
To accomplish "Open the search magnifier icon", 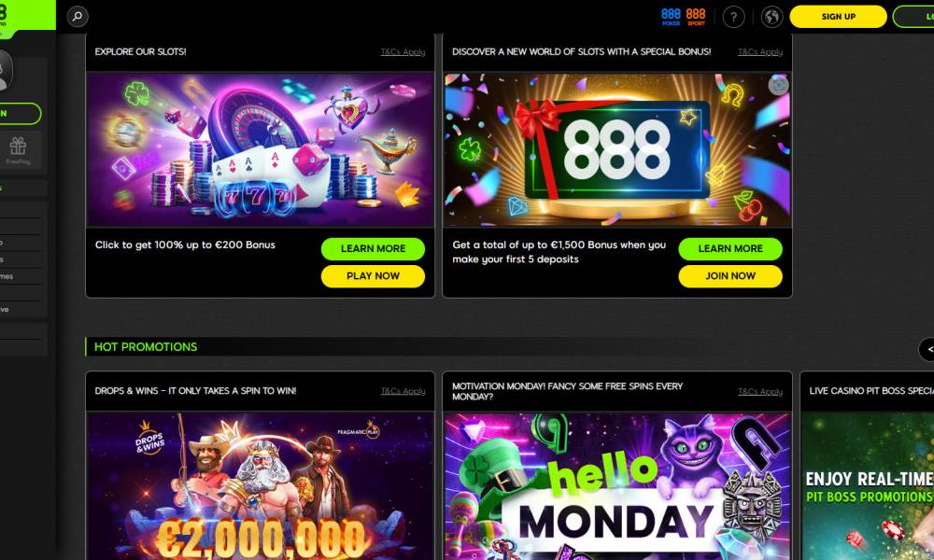I will click(x=78, y=16).
